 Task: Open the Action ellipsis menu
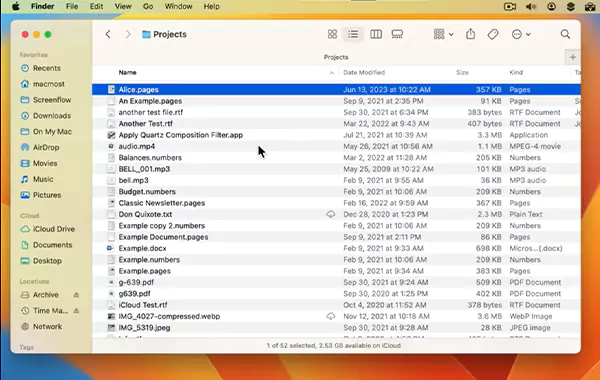tap(520, 34)
